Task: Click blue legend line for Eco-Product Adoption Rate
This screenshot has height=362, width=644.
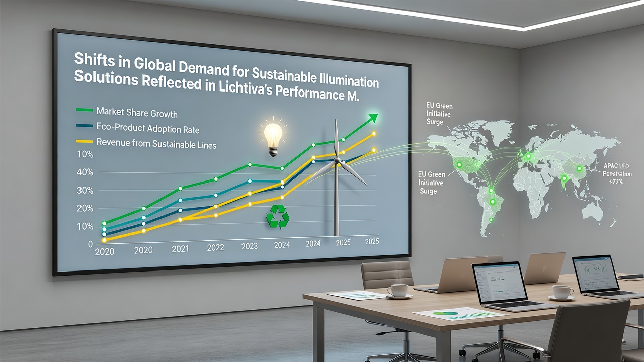Action: tap(84, 126)
